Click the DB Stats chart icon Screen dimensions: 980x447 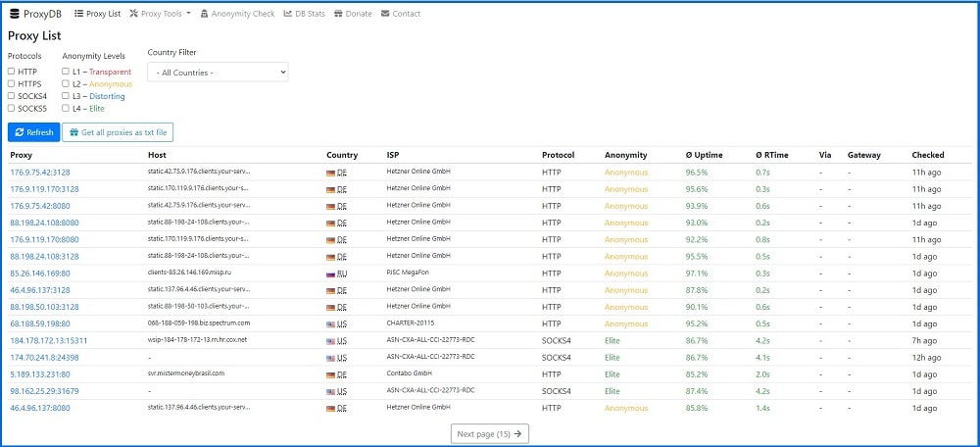[x=288, y=13]
